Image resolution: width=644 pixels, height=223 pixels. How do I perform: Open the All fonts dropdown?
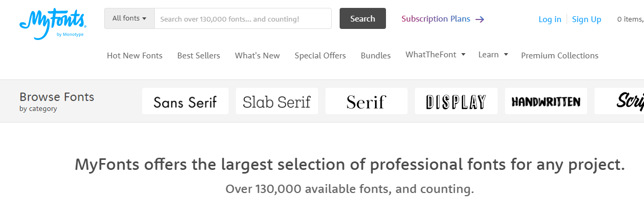[x=130, y=18]
